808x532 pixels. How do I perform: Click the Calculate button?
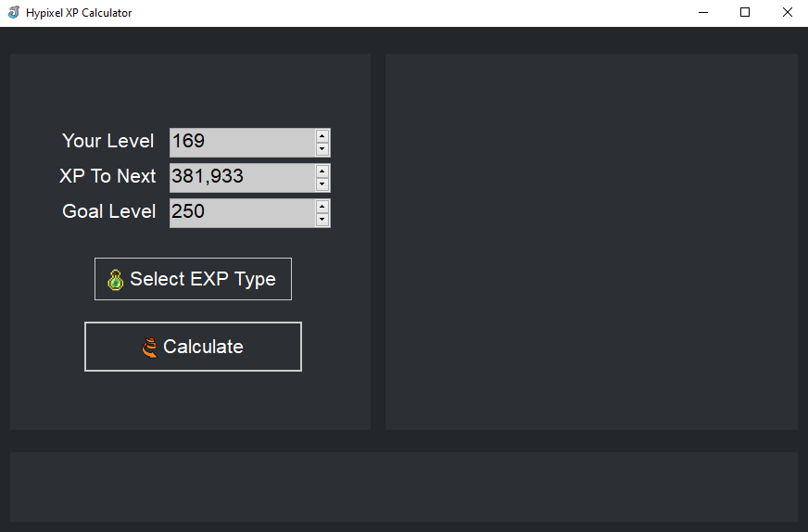(x=193, y=347)
